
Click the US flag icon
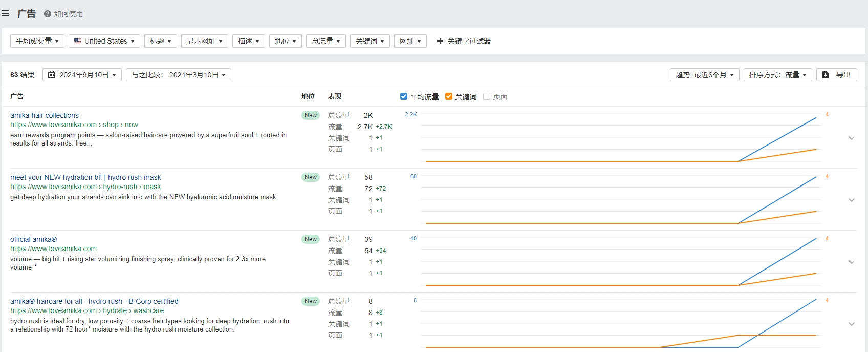78,41
